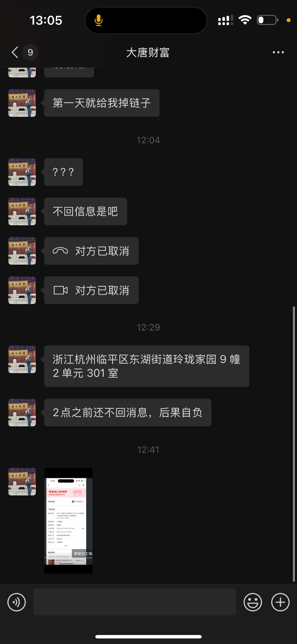Switch to voice message input mode
The height and width of the screenshot is (644, 297).
(x=16, y=602)
